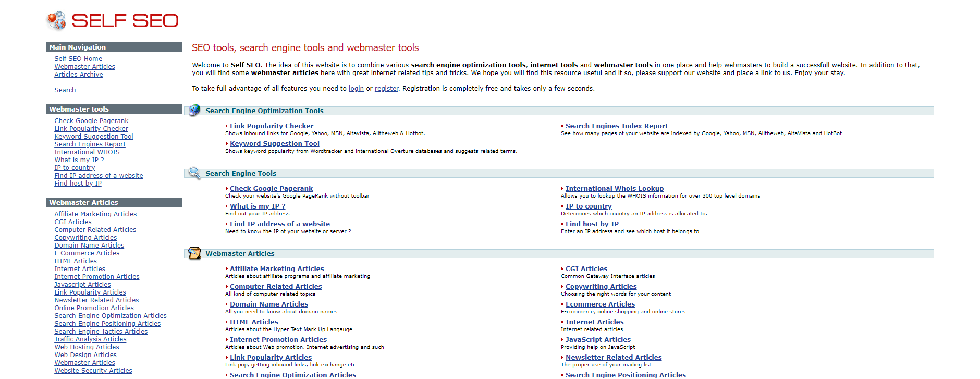Open Search Engines Index Report tool

(x=617, y=126)
